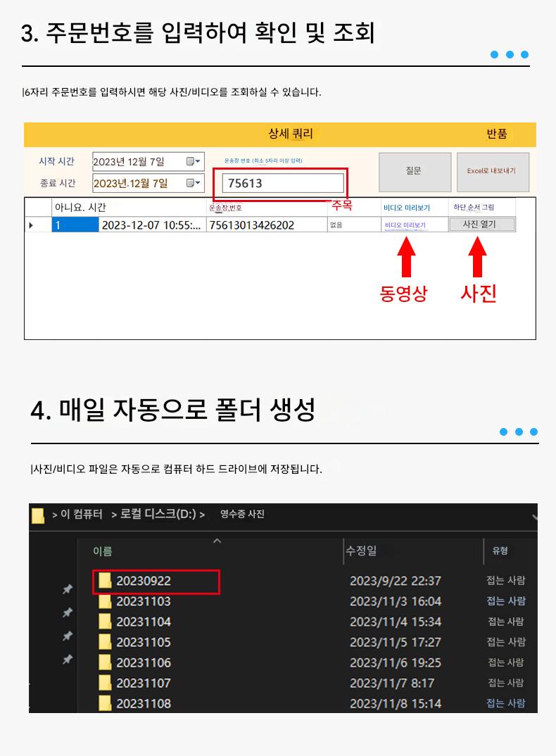Select the 20231105 folder icon
The image size is (556, 756).
105,642
